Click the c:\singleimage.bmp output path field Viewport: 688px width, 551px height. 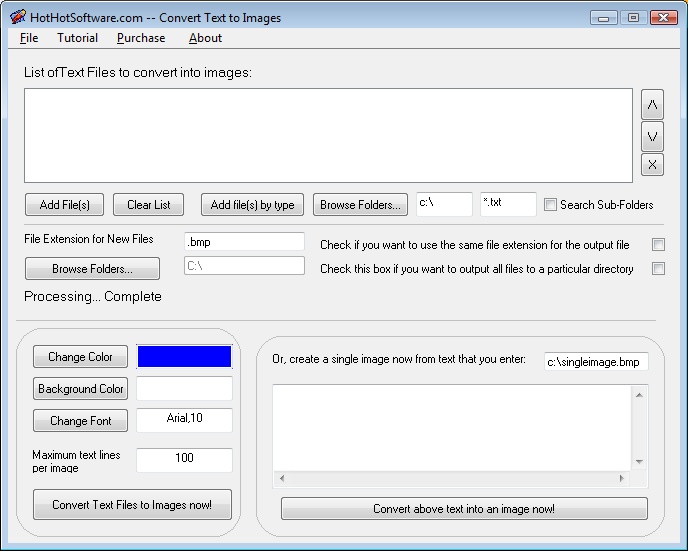(x=596, y=361)
